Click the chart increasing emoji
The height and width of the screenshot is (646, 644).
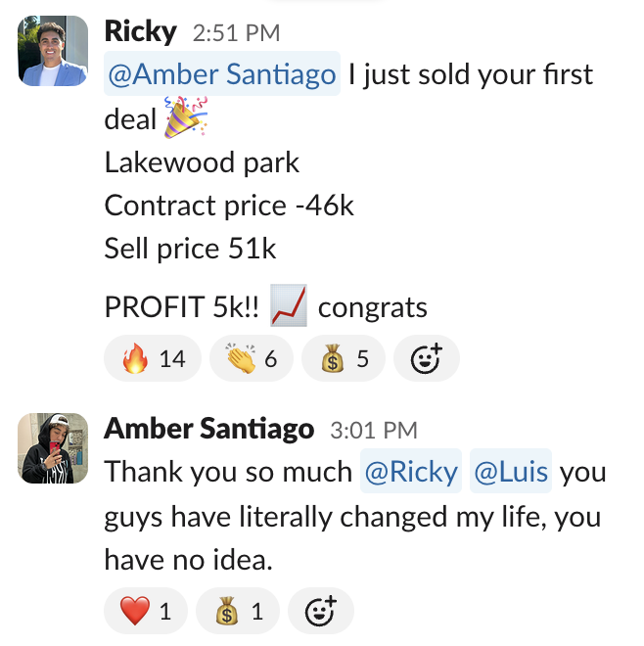(289, 305)
